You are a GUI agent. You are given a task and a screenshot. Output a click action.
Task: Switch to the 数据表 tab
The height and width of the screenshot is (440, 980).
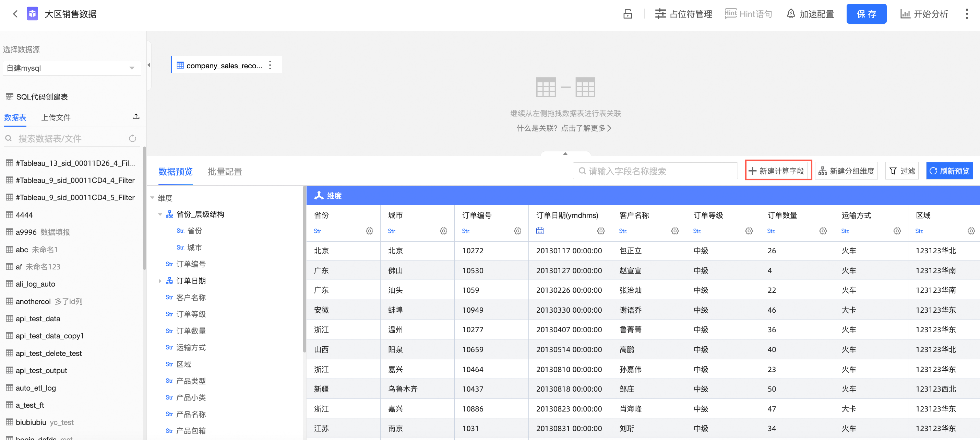15,117
